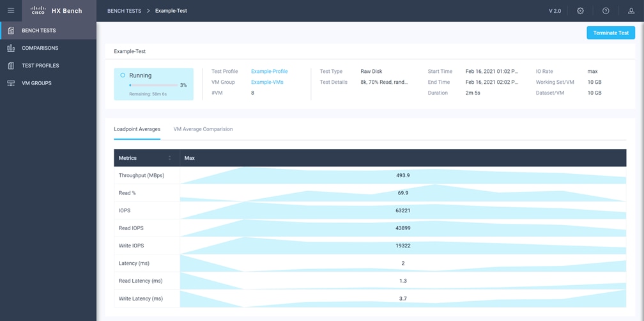Select the Loadpoint Averages tab
This screenshot has width=644, height=321.
[137, 129]
